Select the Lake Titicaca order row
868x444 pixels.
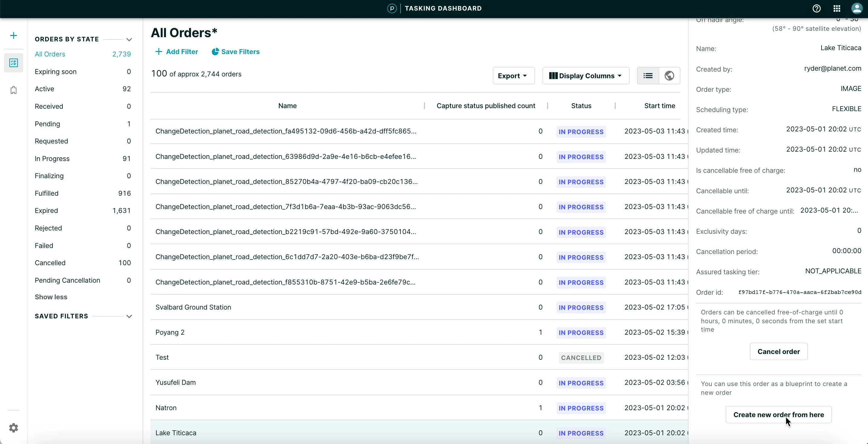[x=419, y=433]
